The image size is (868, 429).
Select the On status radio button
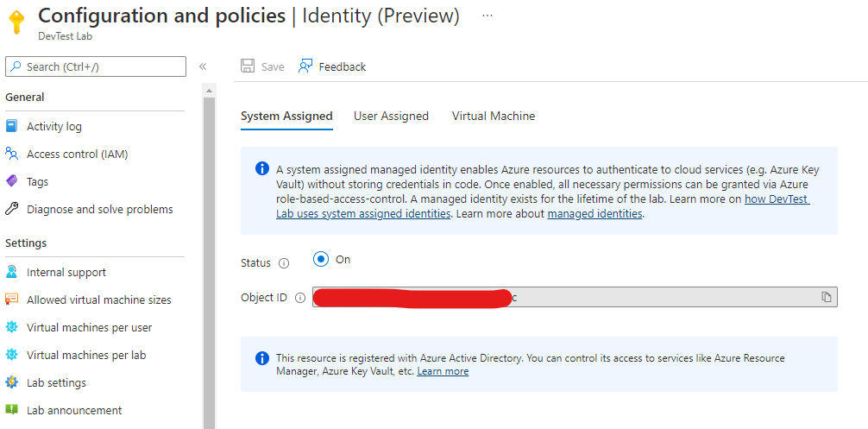[320, 259]
